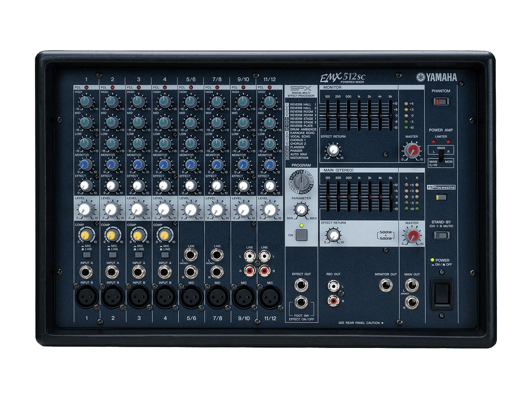Adjust channel 9/10 HIGH EQ knob
532x399 pixels.
pos(243,101)
